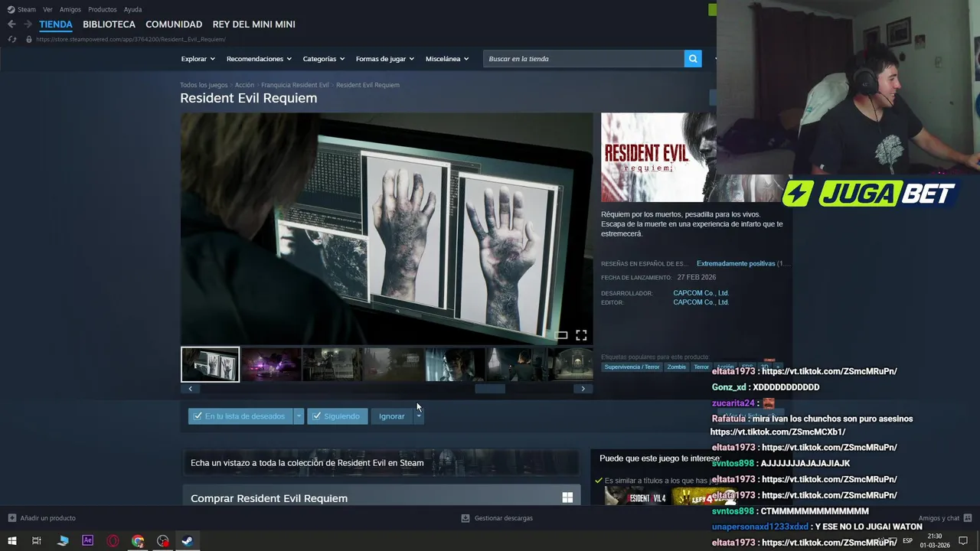Open the Categorías dropdown menu

[323, 59]
